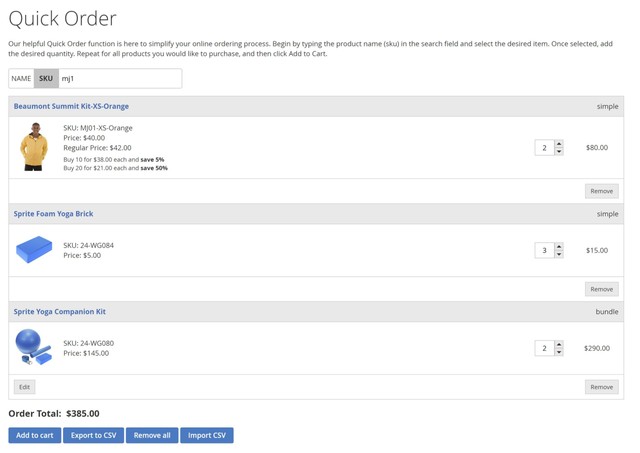Click the SKU: MJ01-XS-Orange text

click(98, 128)
